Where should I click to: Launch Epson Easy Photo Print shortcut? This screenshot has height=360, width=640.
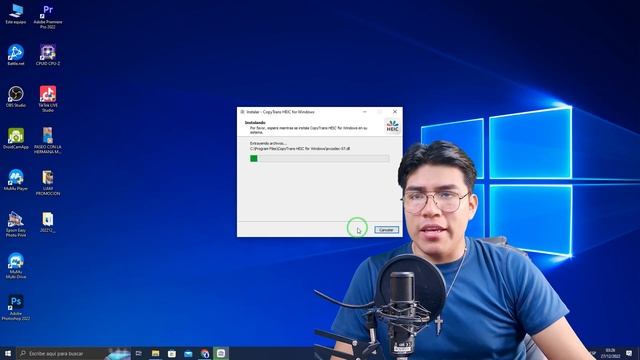pyautogui.click(x=16, y=224)
